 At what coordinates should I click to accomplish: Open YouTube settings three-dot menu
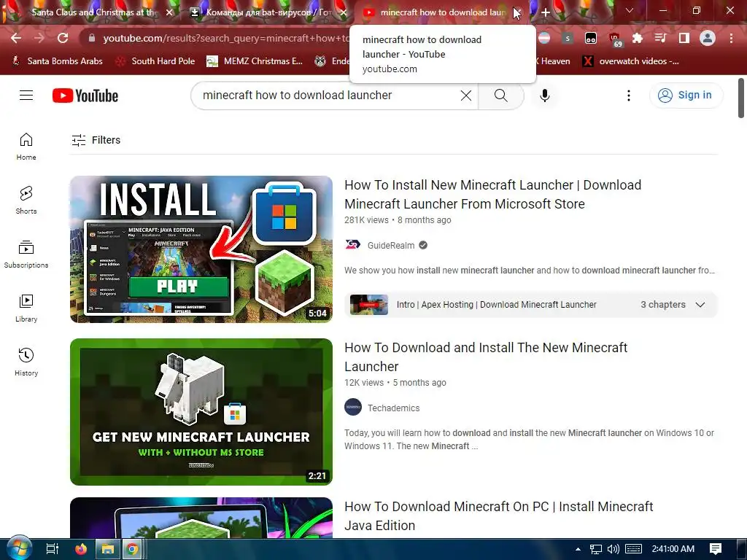point(629,96)
